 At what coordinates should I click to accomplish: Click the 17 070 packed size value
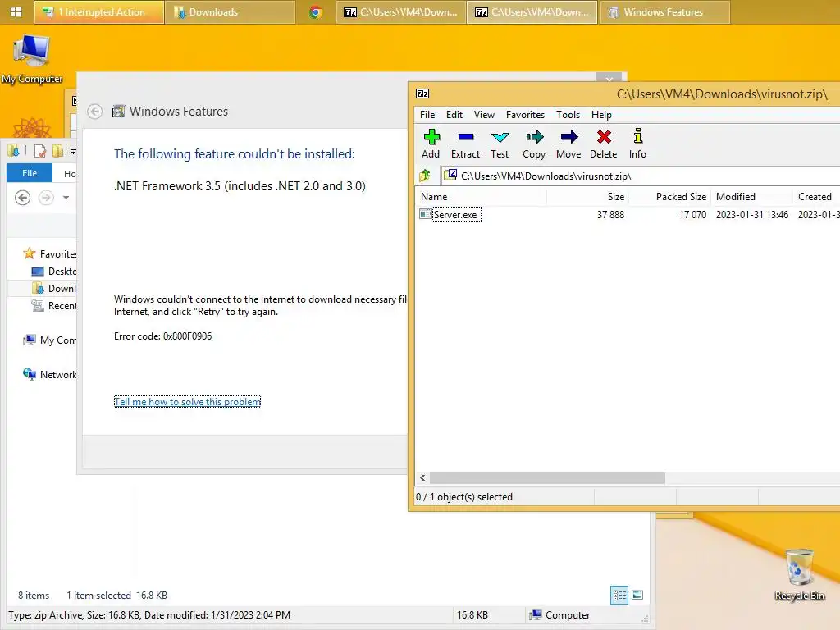(692, 215)
